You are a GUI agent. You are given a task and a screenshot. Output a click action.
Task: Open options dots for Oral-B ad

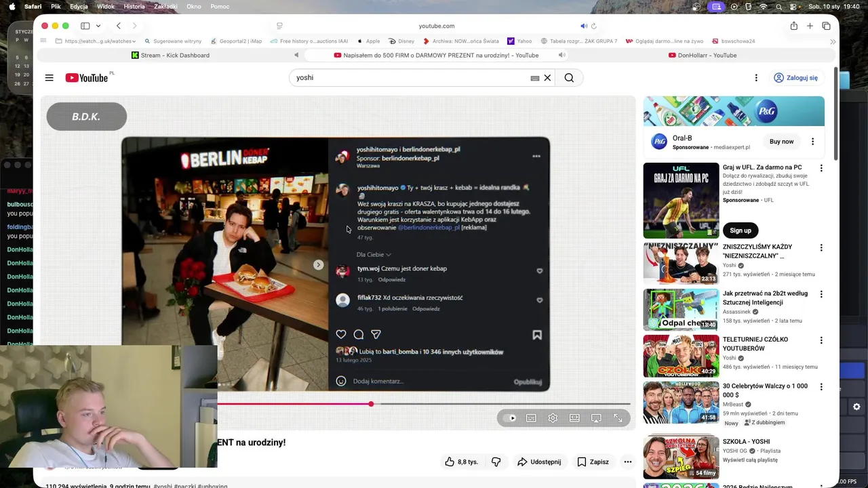tap(812, 142)
